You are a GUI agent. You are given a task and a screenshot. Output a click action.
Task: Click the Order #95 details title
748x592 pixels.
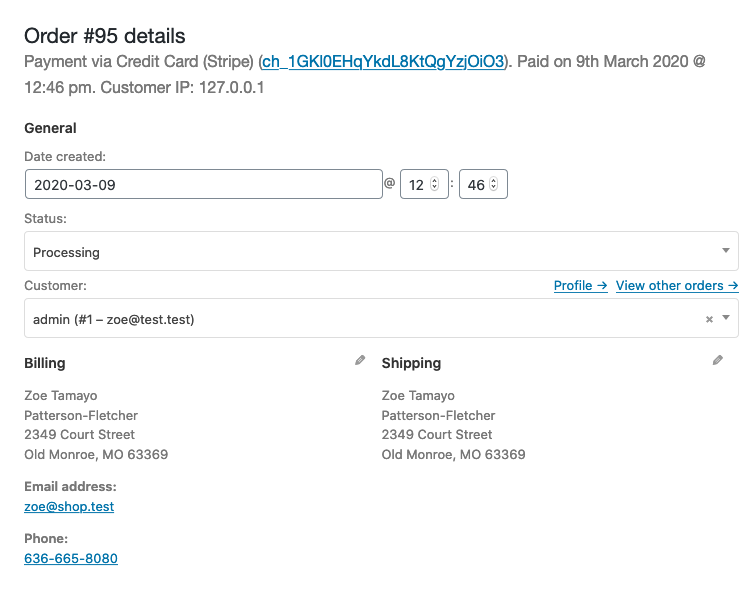(x=105, y=36)
